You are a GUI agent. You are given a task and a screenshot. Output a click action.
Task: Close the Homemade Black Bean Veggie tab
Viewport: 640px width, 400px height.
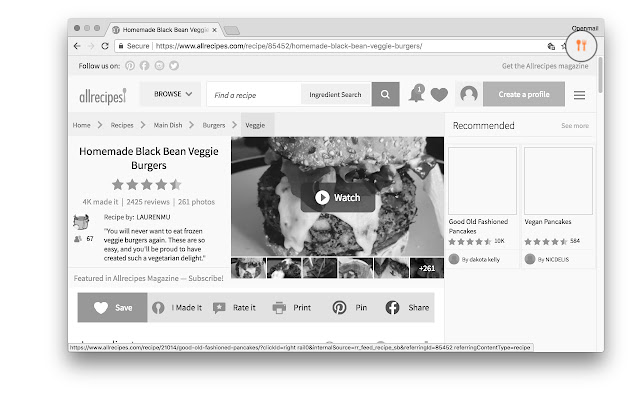pos(215,30)
